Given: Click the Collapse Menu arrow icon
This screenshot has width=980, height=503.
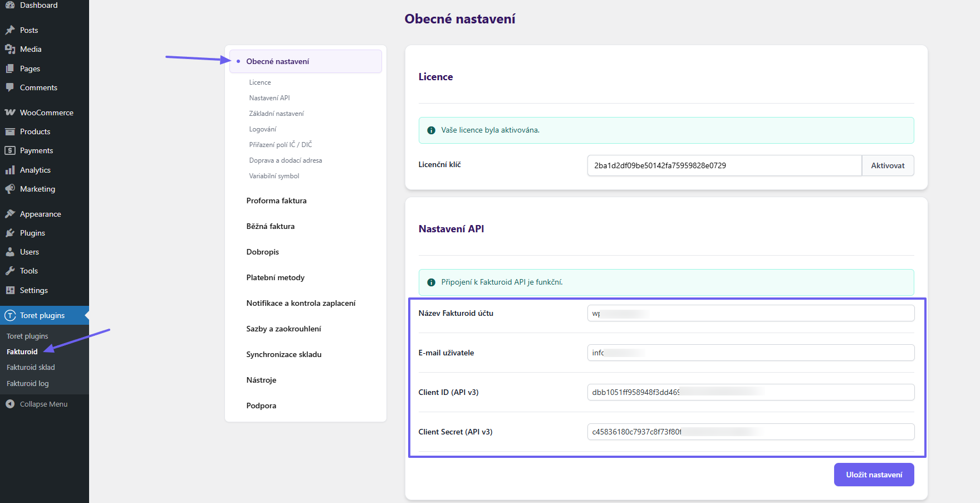Looking at the screenshot, I should (10, 404).
